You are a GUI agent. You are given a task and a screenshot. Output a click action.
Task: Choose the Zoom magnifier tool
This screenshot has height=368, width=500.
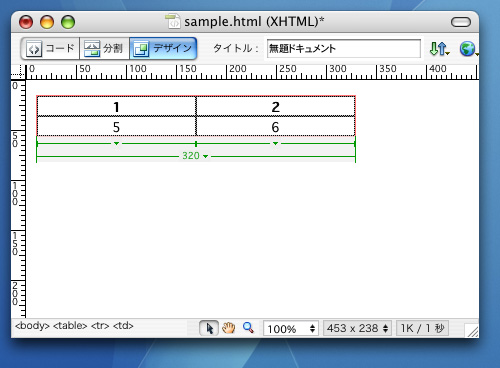(x=248, y=328)
